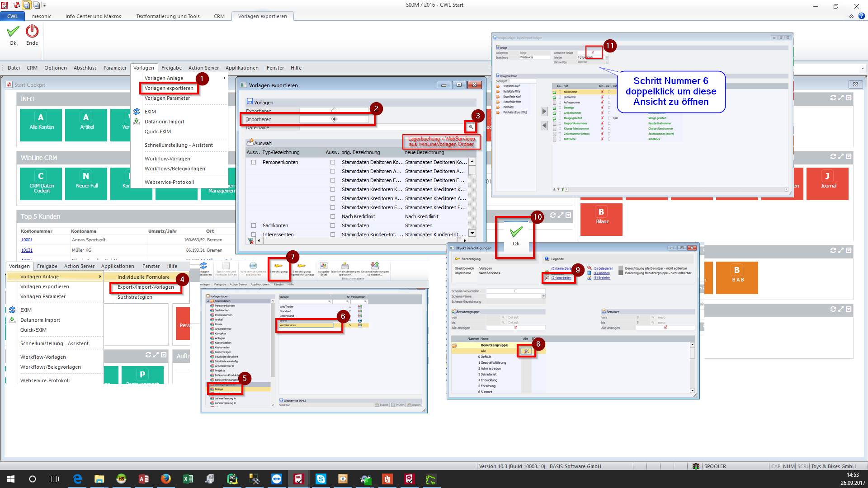Click the Excel icon in the taskbar
The image size is (868, 488).
pos(188,479)
